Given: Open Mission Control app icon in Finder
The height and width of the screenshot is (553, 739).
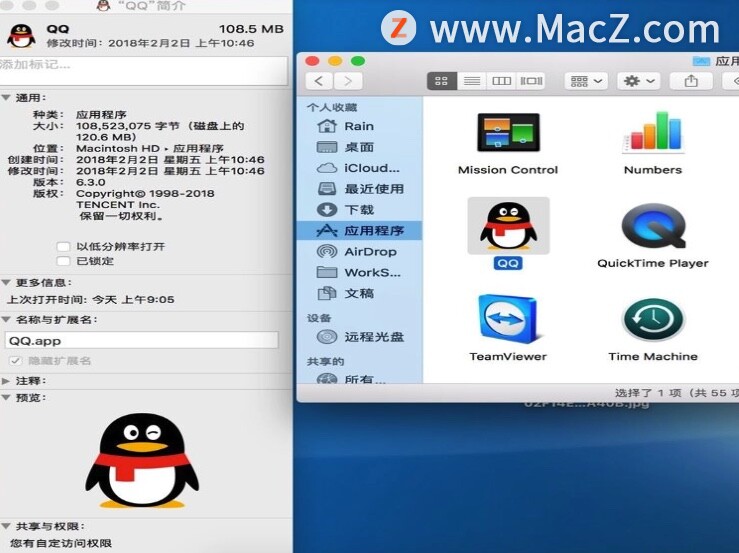Looking at the screenshot, I should 508,132.
